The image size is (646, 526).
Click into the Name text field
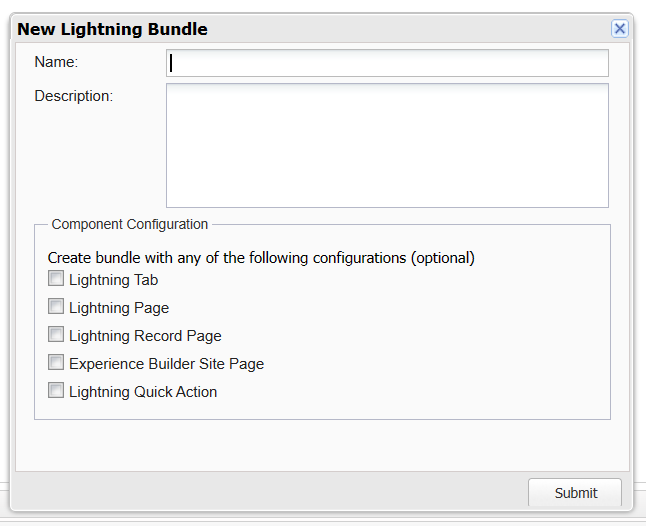tap(387, 64)
